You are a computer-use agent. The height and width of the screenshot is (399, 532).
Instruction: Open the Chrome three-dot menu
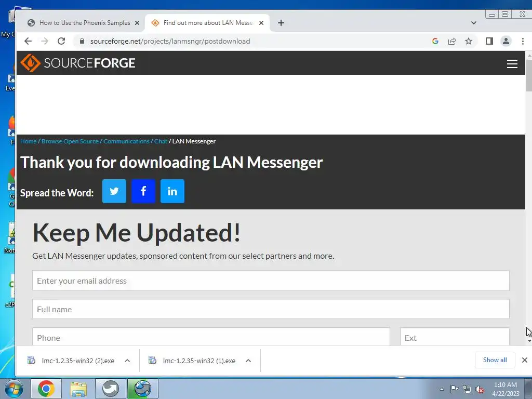point(523,41)
